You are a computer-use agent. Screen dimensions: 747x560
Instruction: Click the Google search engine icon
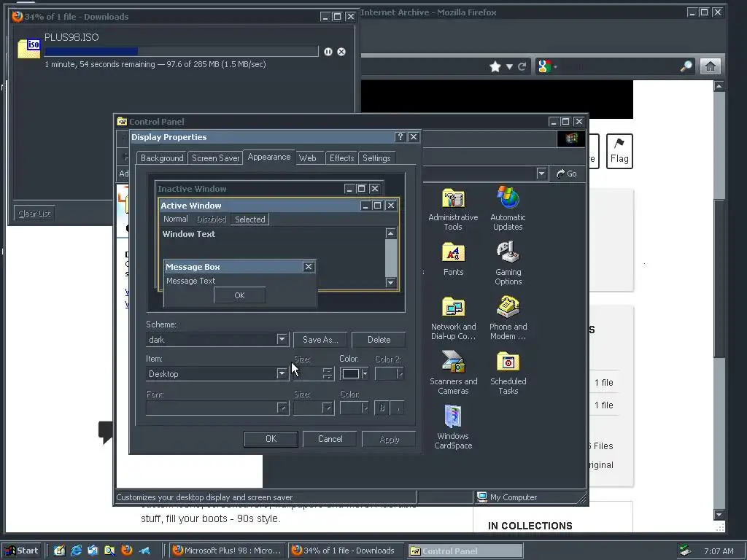(x=543, y=66)
